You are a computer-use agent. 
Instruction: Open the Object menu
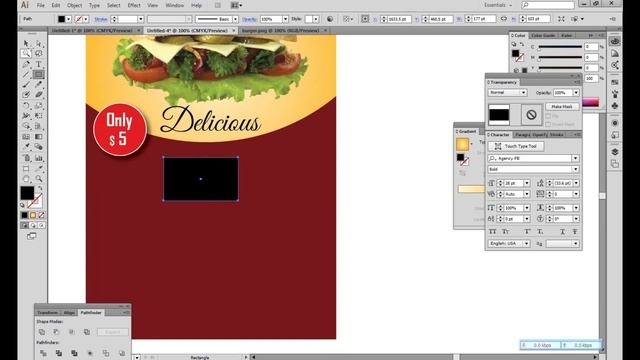(74, 5)
